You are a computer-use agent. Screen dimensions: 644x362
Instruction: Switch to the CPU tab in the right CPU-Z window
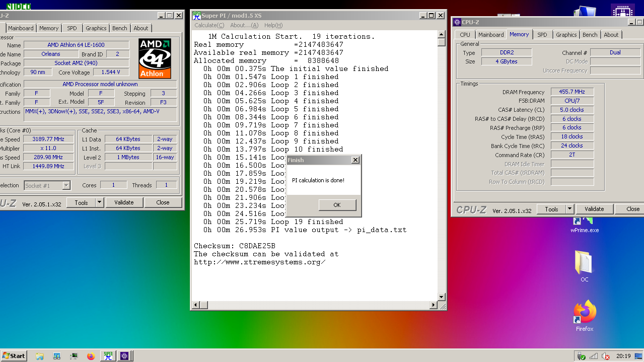pyautogui.click(x=465, y=35)
